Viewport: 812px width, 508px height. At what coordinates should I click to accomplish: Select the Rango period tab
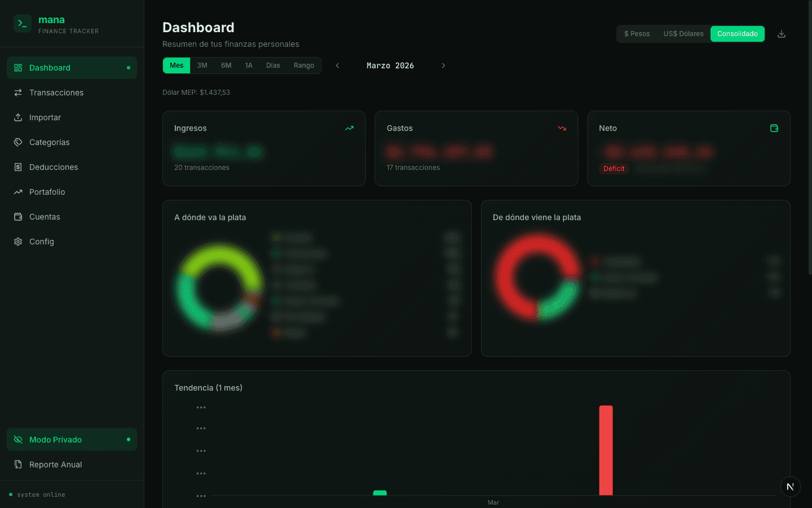tap(304, 65)
